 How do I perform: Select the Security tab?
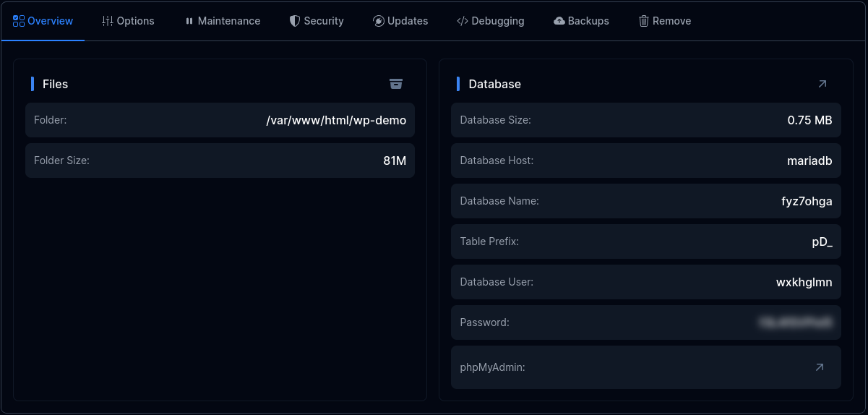[317, 21]
